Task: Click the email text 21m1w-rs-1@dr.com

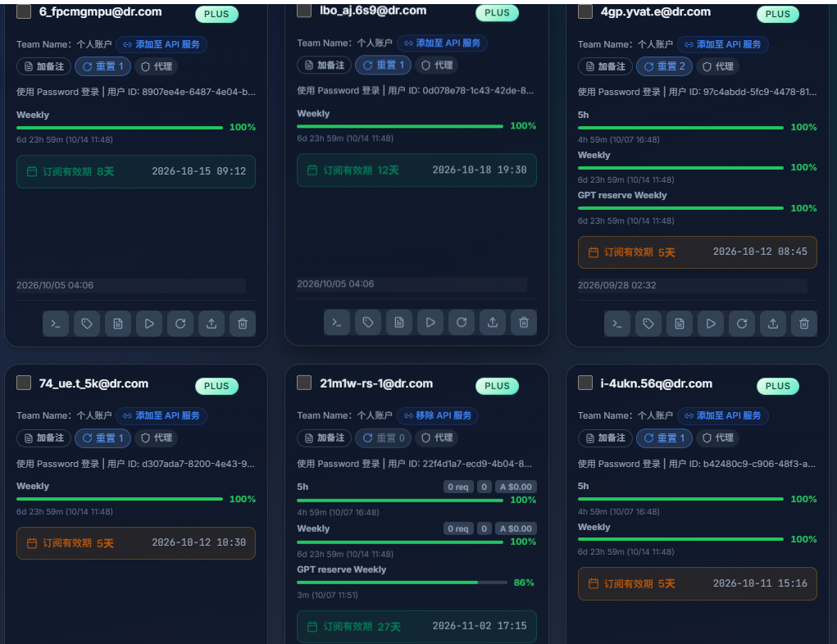Action: pyautogui.click(x=376, y=383)
